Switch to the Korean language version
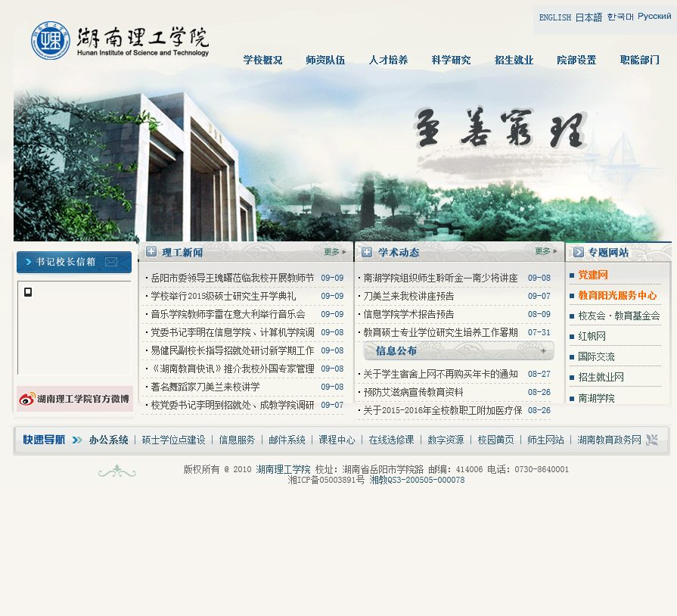 click(x=620, y=17)
